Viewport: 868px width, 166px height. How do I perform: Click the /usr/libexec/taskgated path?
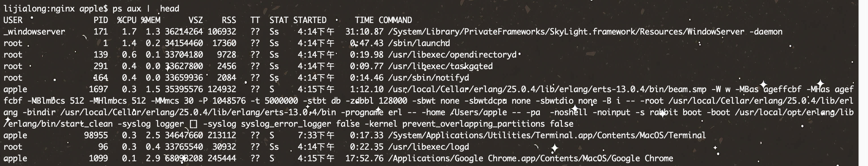(440, 66)
